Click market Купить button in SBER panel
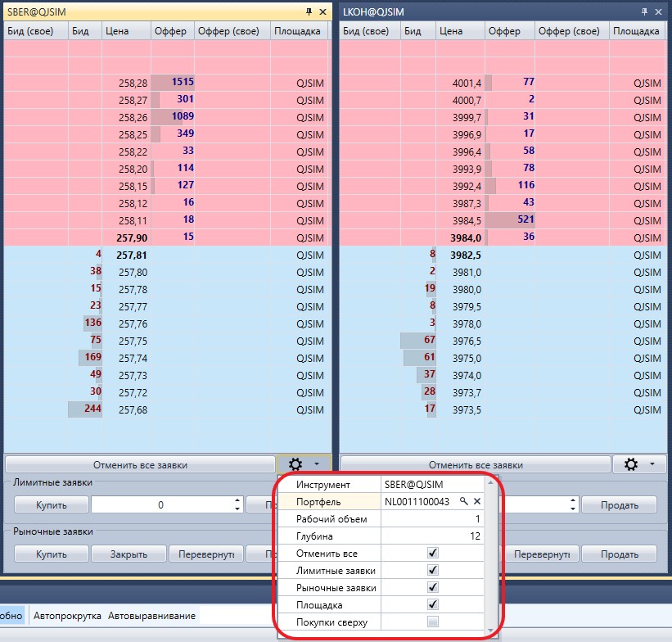 tap(52, 554)
